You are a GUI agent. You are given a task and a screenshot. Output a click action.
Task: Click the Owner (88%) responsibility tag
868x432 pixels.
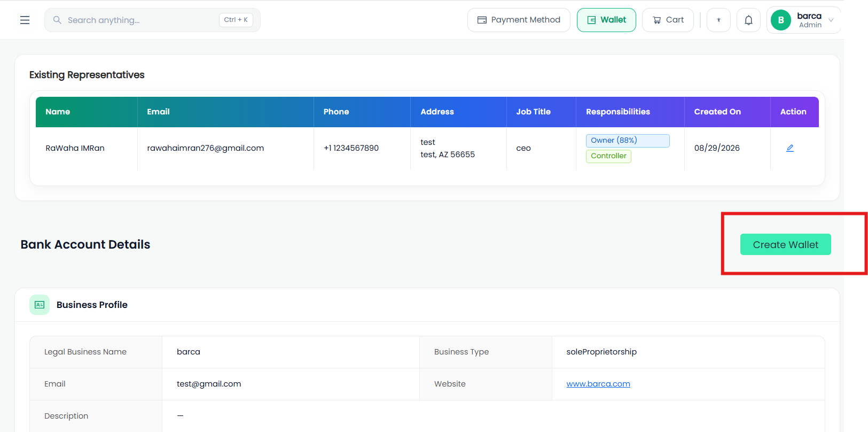[628, 141]
